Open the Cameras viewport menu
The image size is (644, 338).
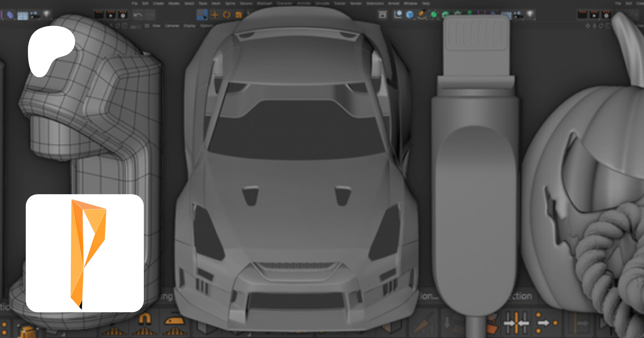pos(172,26)
